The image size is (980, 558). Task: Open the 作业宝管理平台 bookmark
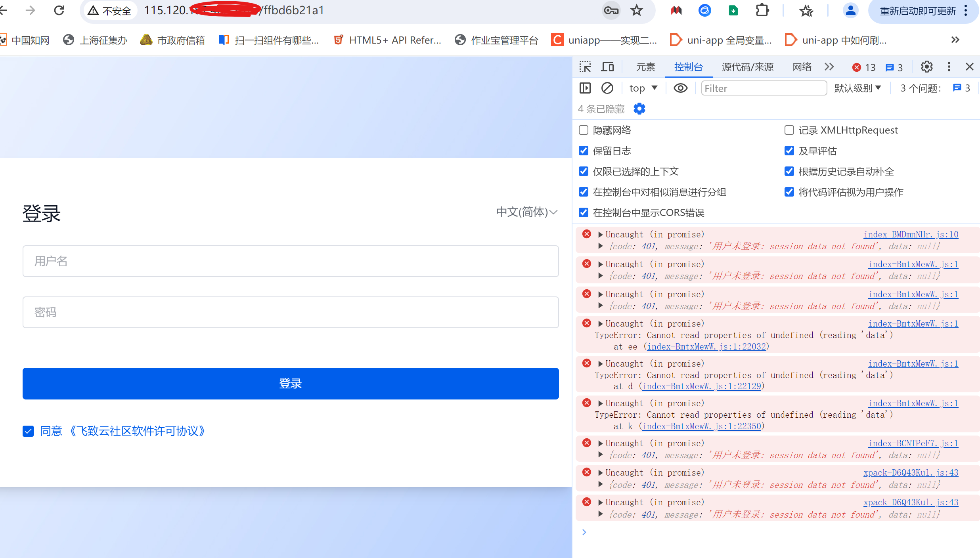pyautogui.click(x=496, y=40)
